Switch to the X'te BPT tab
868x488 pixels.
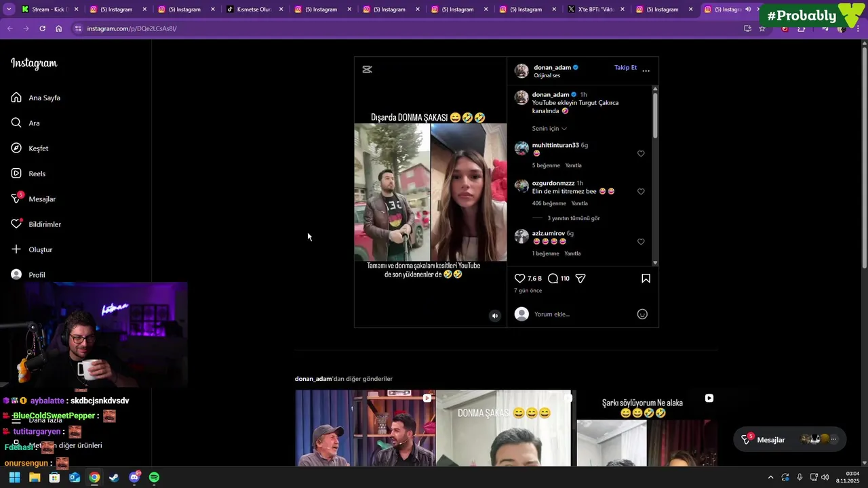595,9
